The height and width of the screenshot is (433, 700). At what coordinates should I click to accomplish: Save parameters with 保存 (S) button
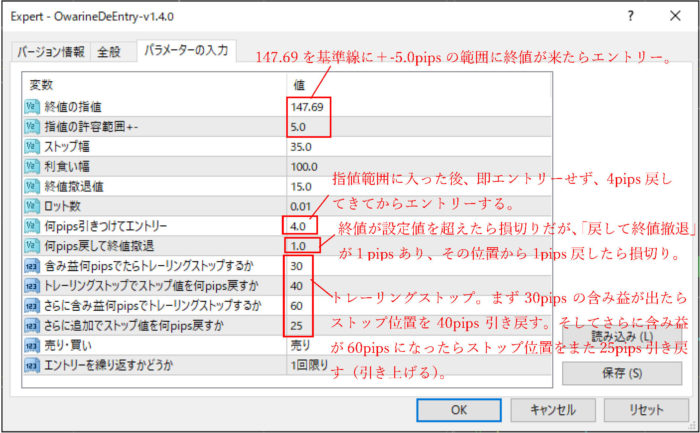pos(622,373)
